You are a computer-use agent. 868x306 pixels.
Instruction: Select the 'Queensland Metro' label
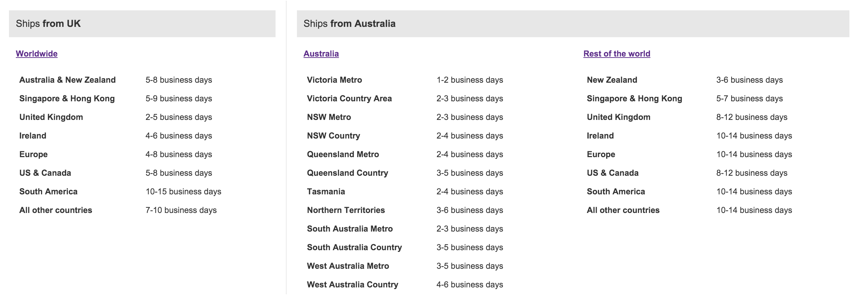(x=343, y=154)
